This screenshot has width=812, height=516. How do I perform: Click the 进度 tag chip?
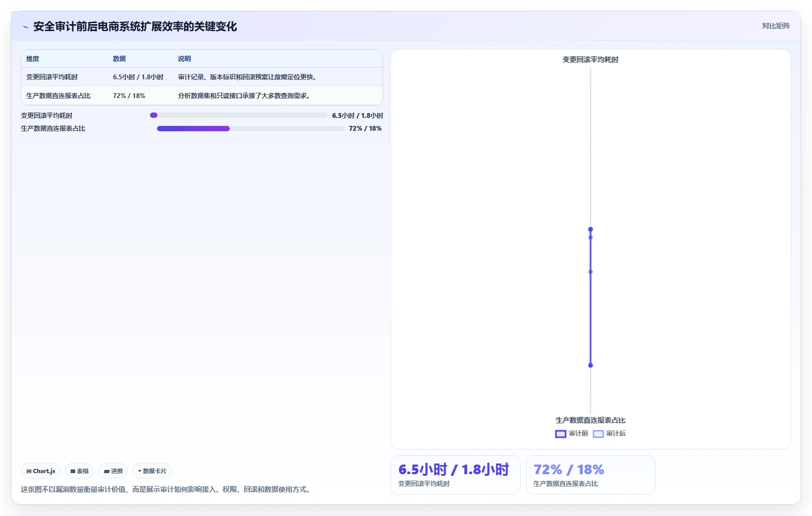click(113, 471)
